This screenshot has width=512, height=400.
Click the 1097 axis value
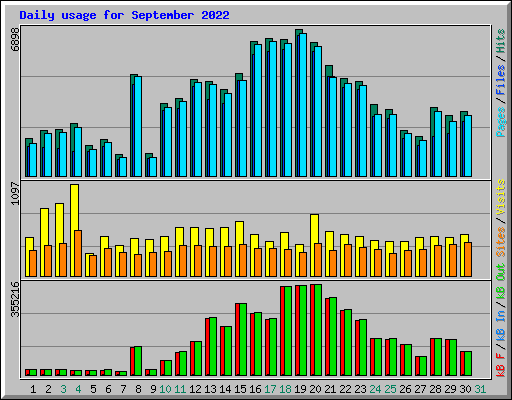(x=15, y=193)
